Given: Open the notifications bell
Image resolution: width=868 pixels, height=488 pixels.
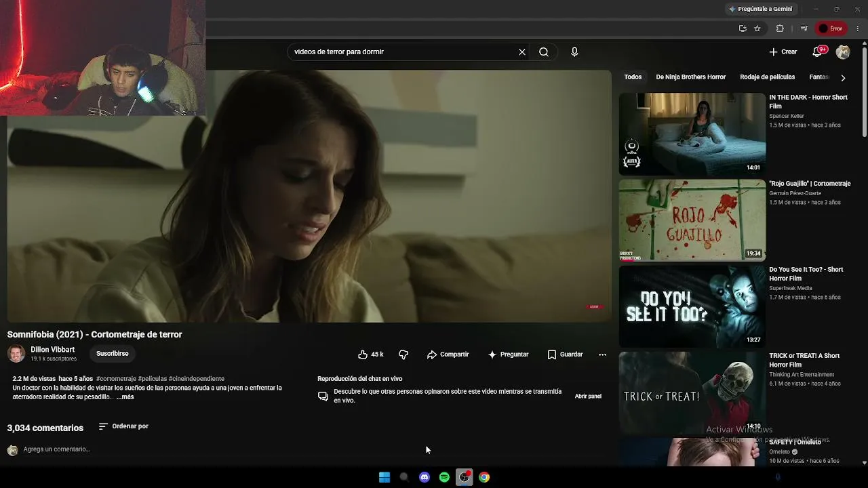Looking at the screenshot, I should (818, 52).
